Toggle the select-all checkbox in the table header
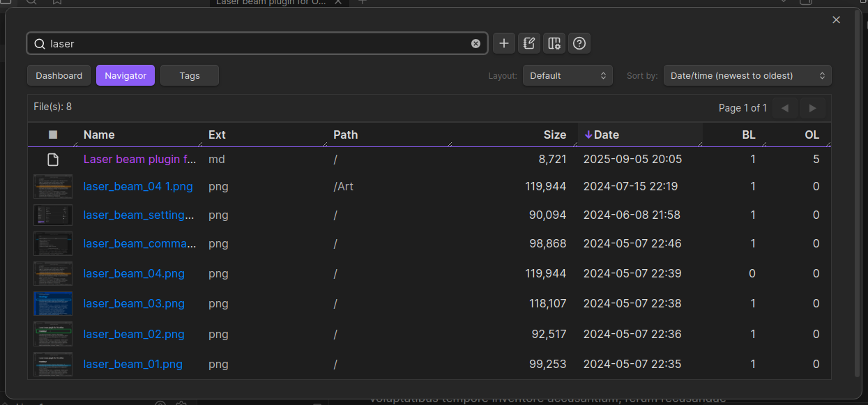The height and width of the screenshot is (405, 868). click(52, 135)
